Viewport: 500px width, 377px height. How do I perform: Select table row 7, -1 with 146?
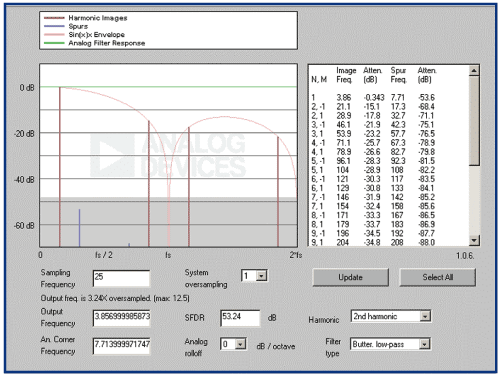coord(373,197)
